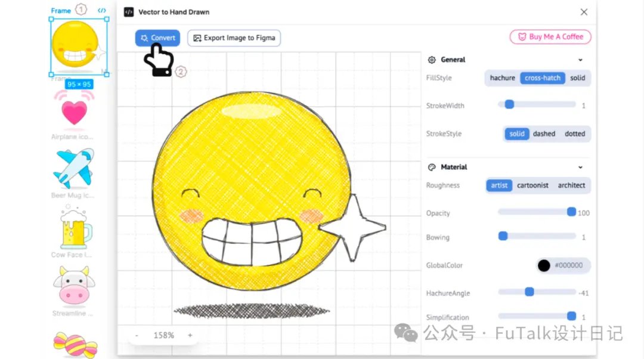
Task: Zoom in with the plus button
Action: [190, 336]
